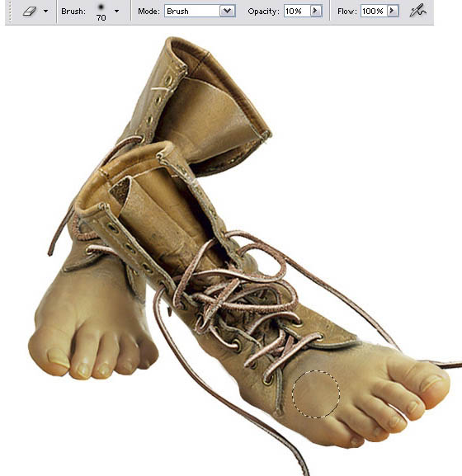Expand the Brush preset picker arrow
This screenshot has width=462, height=476.
pos(116,12)
